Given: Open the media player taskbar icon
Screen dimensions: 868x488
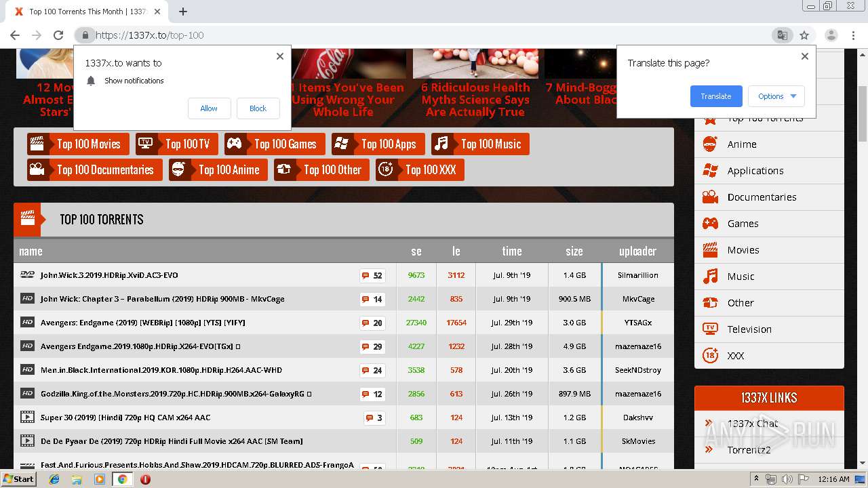Looking at the screenshot, I should [x=100, y=479].
